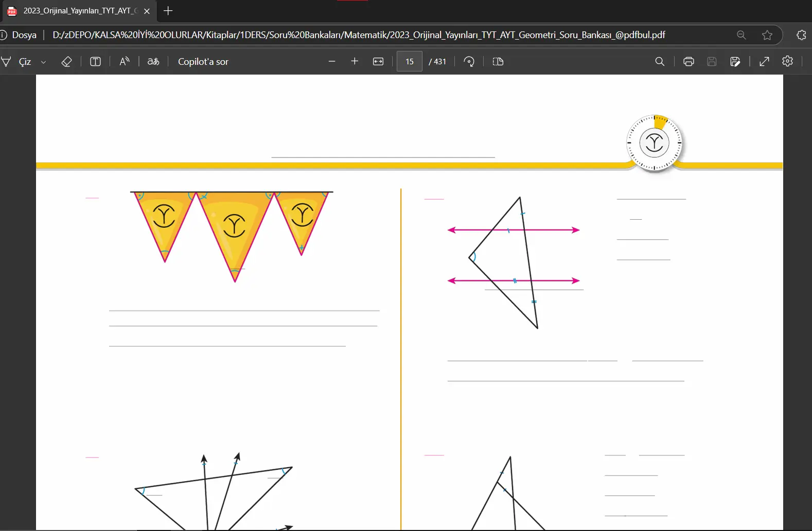Image resolution: width=812 pixels, height=531 pixels.
Task: Switch the Page view layout
Action: click(498, 61)
